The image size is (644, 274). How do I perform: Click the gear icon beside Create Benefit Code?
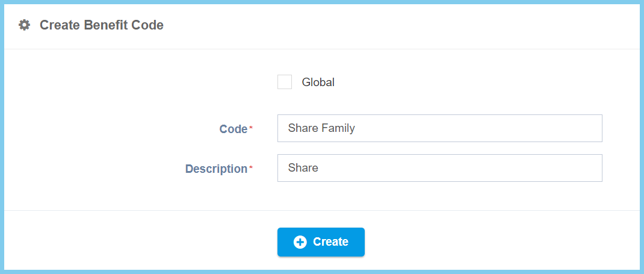24,25
